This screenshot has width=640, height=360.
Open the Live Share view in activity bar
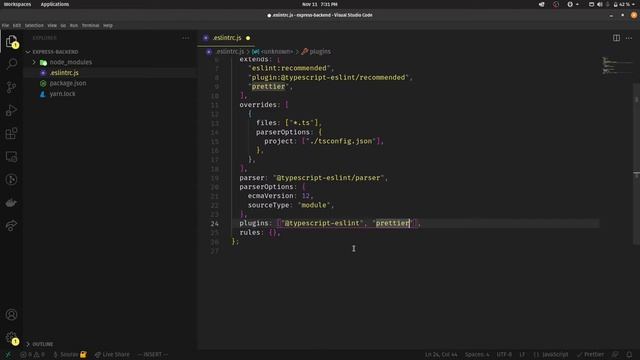[x=11, y=226]
